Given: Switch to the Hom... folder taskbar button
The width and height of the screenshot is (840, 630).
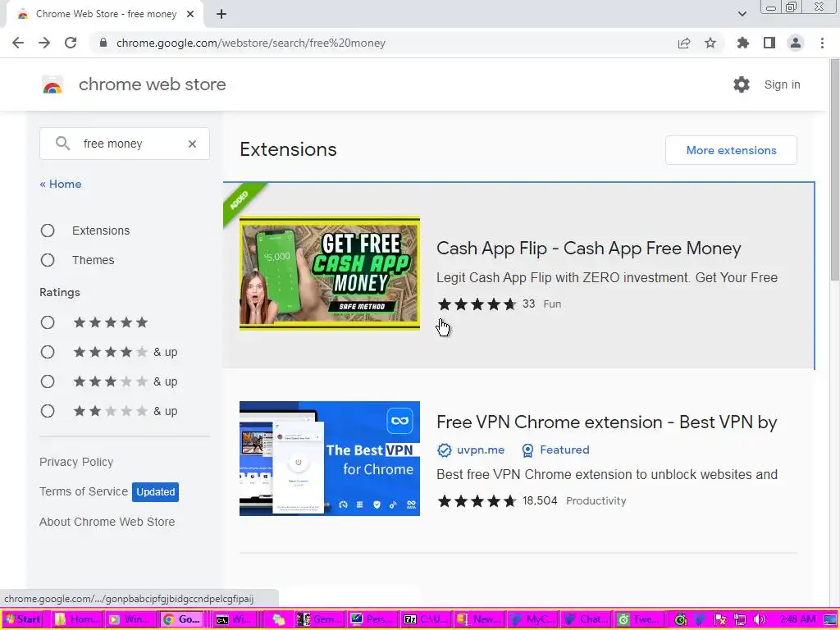Looking at the screenshot, I should (x=78, y=619).
